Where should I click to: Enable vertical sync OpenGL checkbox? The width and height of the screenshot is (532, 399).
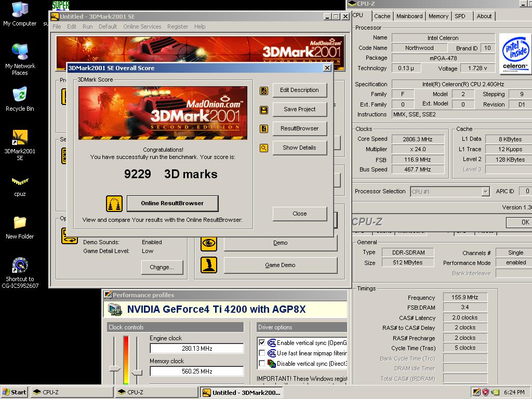262,343
